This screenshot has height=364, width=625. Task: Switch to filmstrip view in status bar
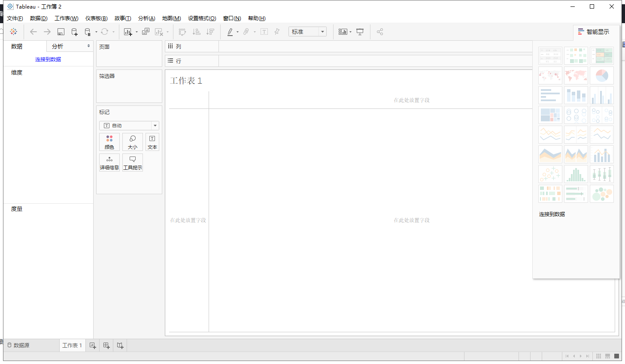(x=607, y=356)
